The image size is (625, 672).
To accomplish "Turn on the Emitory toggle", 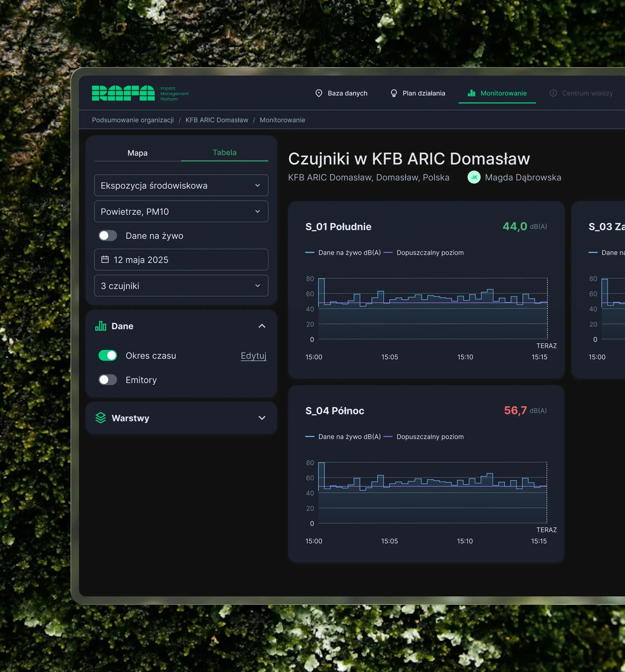I will pos(108,380).
